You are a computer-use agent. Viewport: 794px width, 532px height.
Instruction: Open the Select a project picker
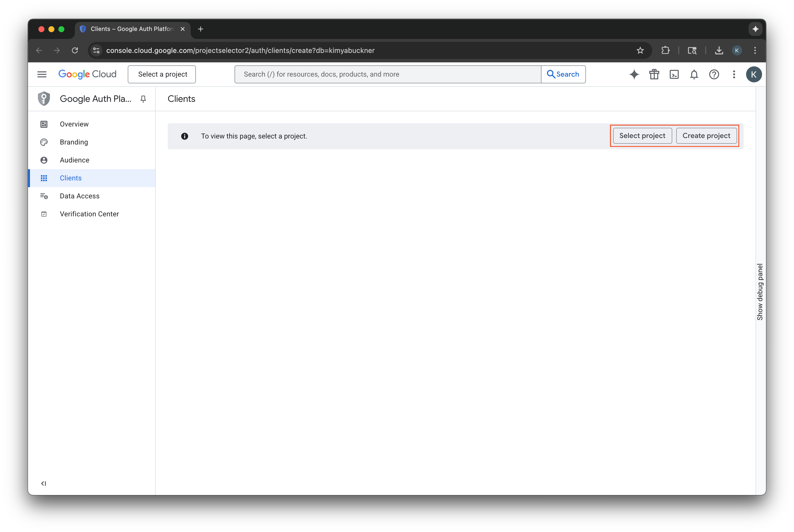pyautogui.click(x=162, y=74)
